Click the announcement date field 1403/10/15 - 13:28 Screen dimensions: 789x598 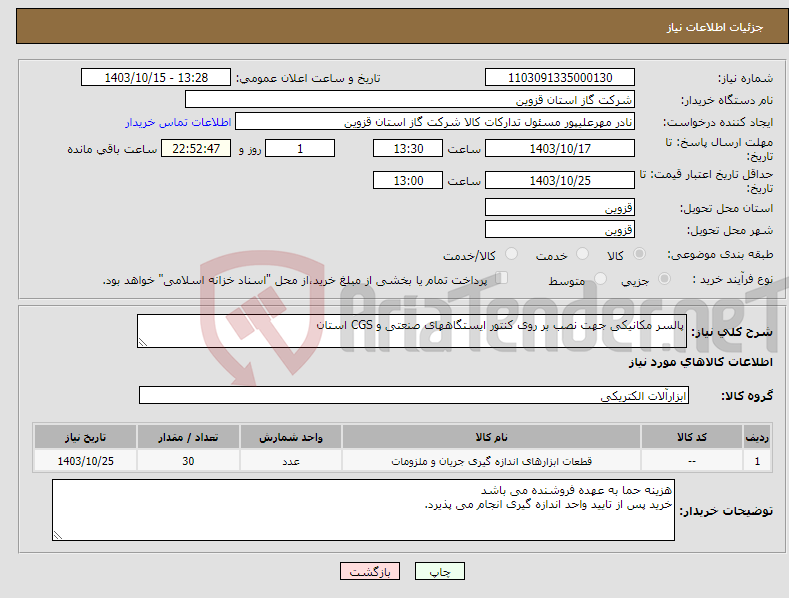pos(156,78)
